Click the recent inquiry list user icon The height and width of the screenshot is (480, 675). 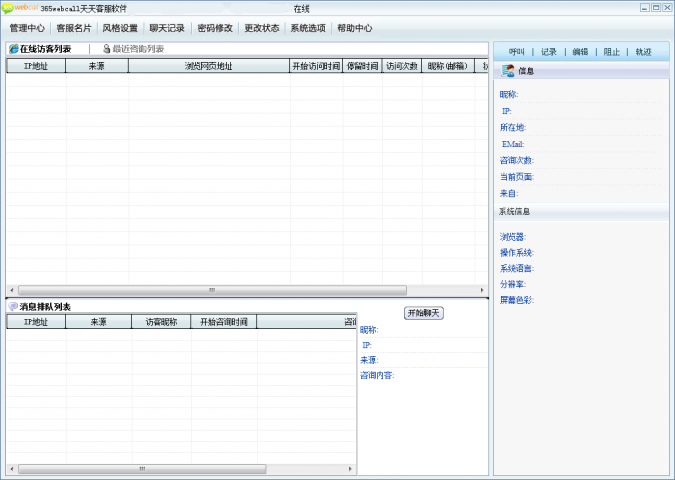pos(106,49)
